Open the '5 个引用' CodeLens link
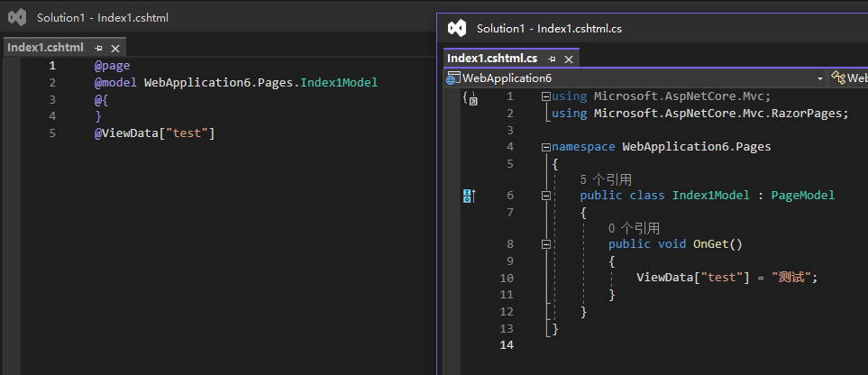The height and width of the screenshot is (375, 868). pyautogui.click(x=606, y=179)
